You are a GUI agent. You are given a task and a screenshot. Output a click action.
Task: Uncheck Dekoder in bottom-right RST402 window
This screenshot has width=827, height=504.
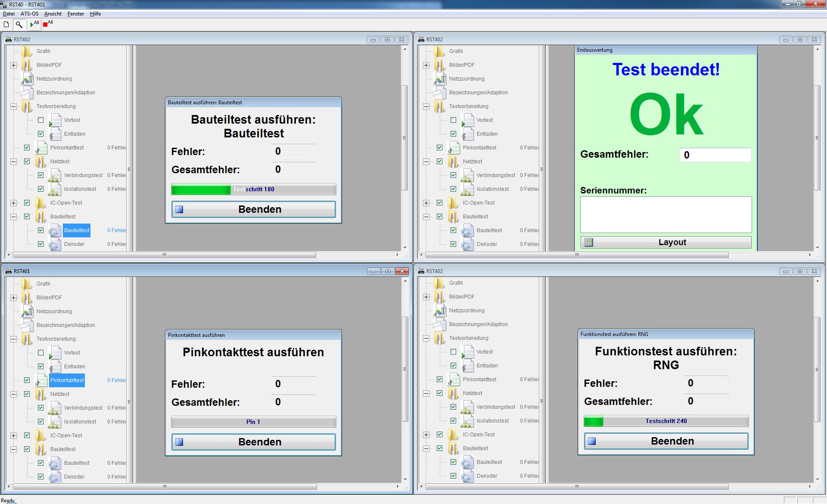click(453, 476)
